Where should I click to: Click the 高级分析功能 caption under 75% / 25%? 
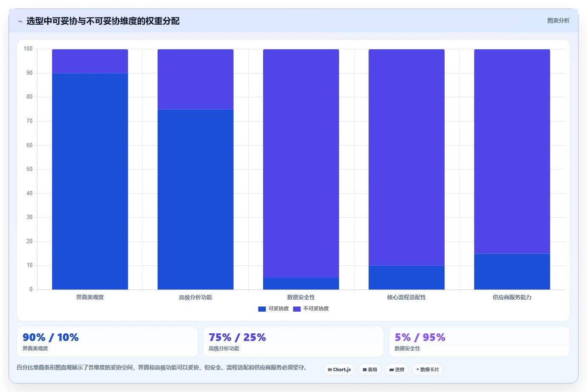[x=224, y=349]
